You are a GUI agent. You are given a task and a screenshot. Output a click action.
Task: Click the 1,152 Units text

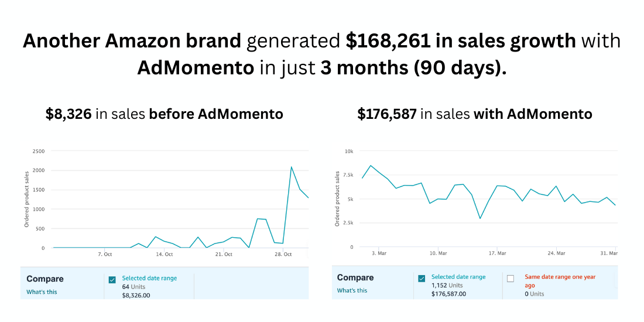click(x=448, y=285)
